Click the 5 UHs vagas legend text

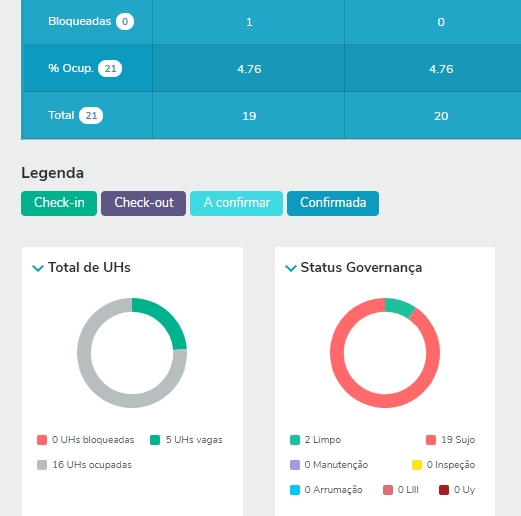194,440
